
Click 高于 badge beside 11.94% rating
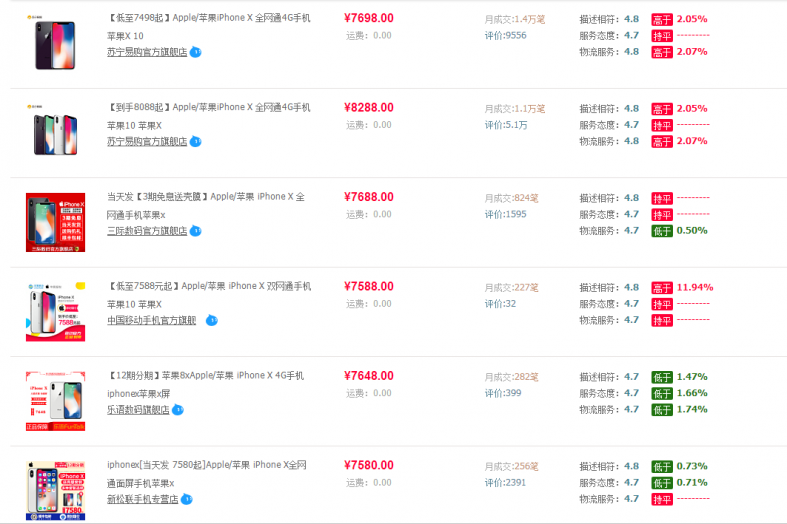[662, 288]
